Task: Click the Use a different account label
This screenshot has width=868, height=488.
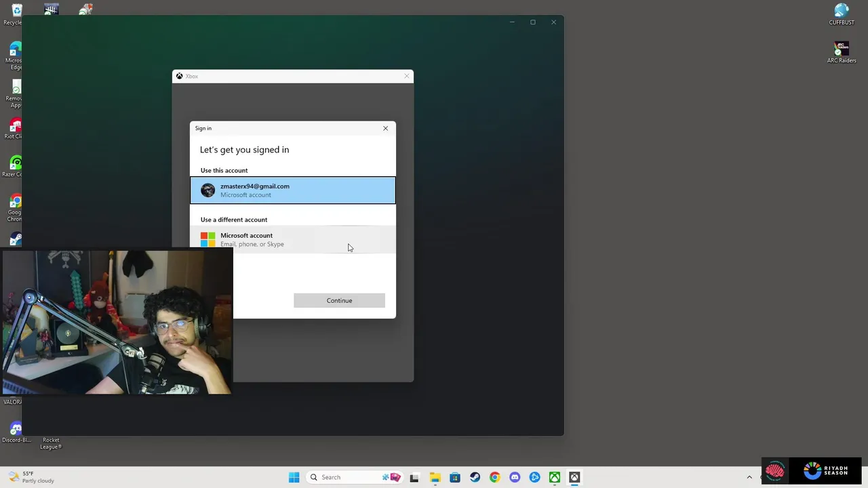Action: [x=234, y=220]
